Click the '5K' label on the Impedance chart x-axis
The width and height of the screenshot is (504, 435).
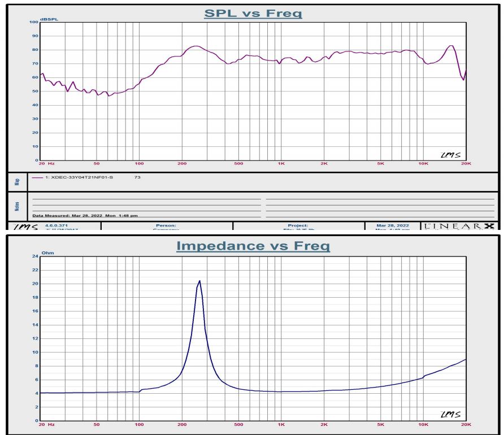(381, 425)
